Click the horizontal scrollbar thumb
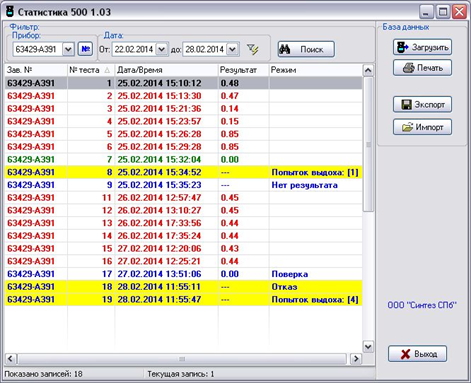471x383 pixels. pyautogui.click(x=182, y=359)
